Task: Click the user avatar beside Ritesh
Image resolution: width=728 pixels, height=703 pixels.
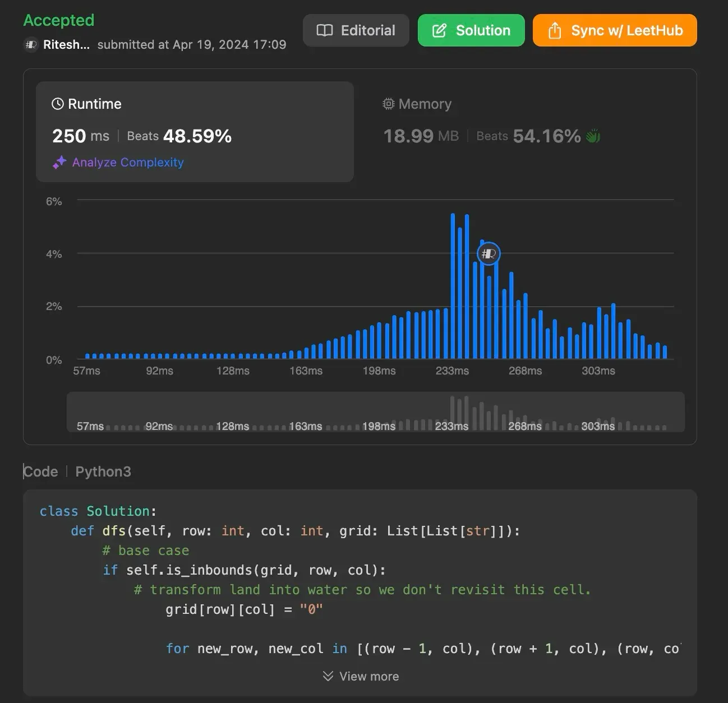Action: click(31, 44)
